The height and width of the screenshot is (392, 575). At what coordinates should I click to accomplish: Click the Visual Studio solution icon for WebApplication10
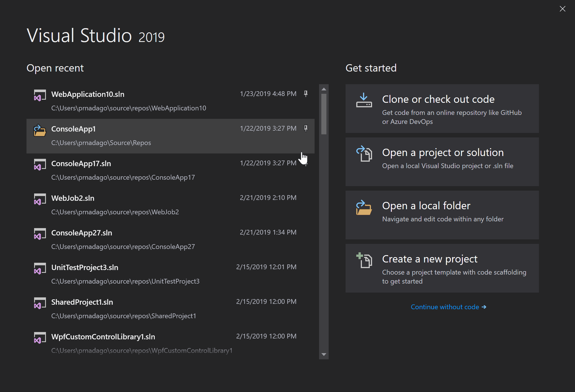point(39,95)
